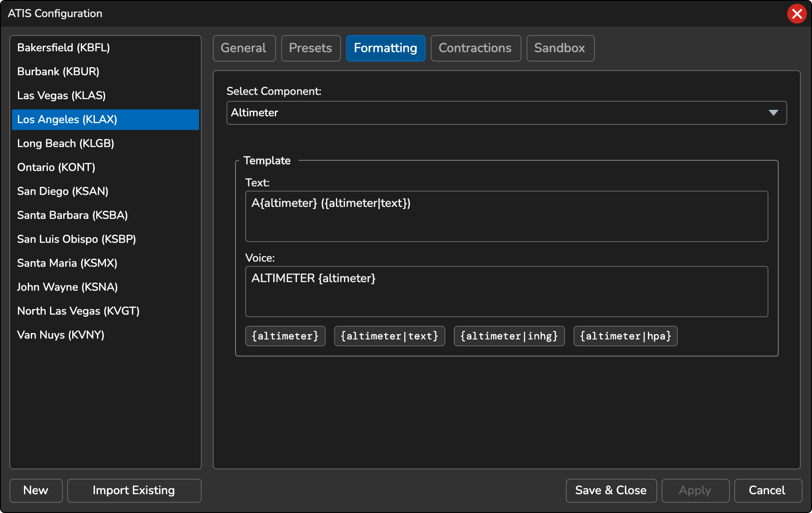The width and height of the screenshot is (812, 513).
Task: Switch to the Sandbox tab
Action: 560,48
